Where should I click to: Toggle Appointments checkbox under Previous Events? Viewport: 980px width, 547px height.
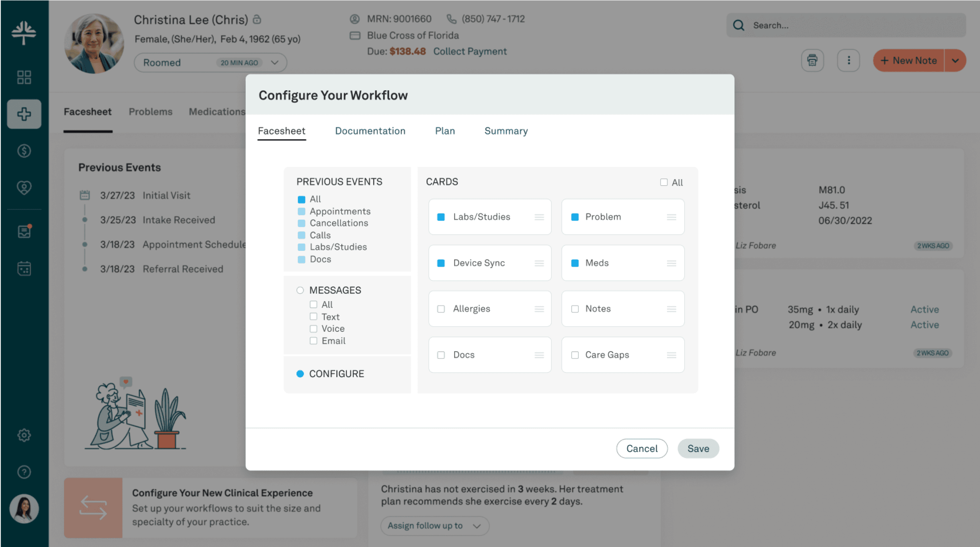[301, 211]
